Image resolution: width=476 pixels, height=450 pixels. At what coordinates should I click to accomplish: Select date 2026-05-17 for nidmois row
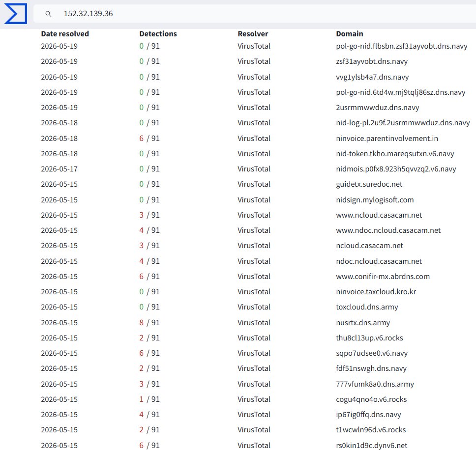(59, 169)
